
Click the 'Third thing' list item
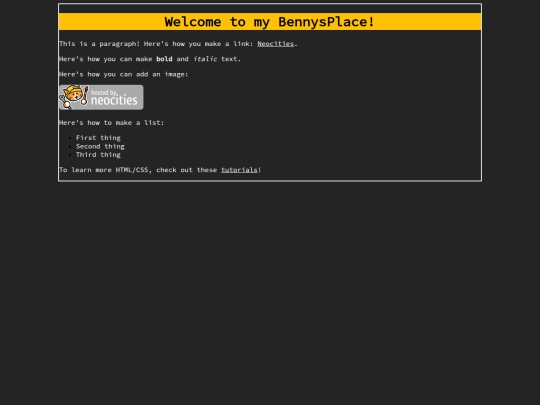point(98,155)
